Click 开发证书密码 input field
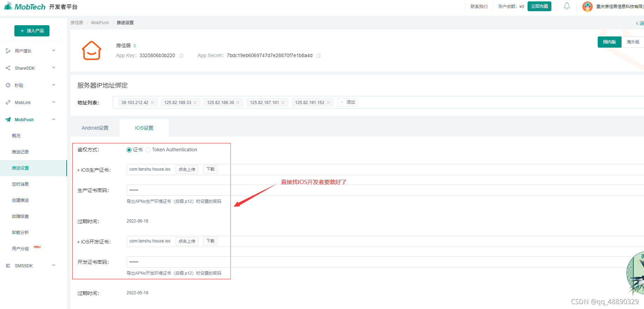Image resolution: width=644 pixels, height=309 pixels. click(385, 262)
